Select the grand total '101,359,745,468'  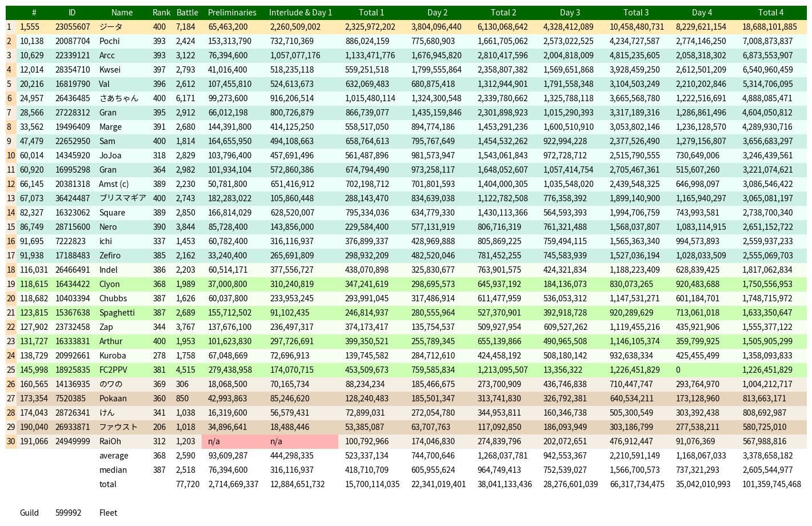(771, 484)
